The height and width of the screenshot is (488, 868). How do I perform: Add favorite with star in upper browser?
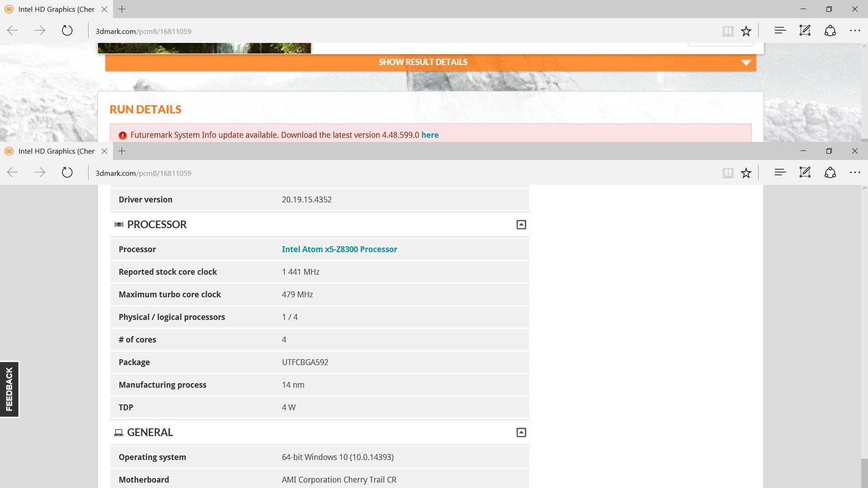pyautogui.click(x=746, y=31)
